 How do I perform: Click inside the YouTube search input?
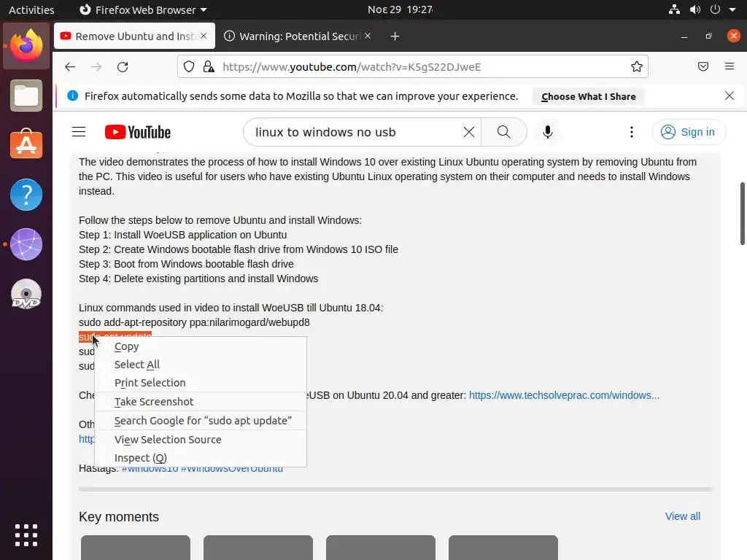pos(357,132)
